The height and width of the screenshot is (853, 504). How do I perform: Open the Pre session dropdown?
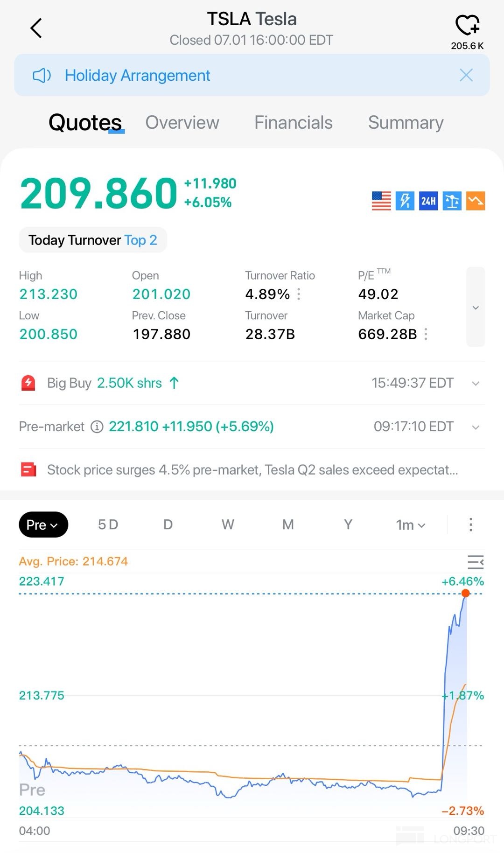click(43, 524)
